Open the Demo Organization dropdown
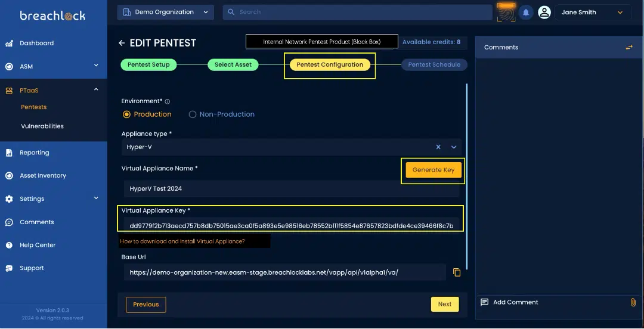644x329 pixels. (166, 13)
